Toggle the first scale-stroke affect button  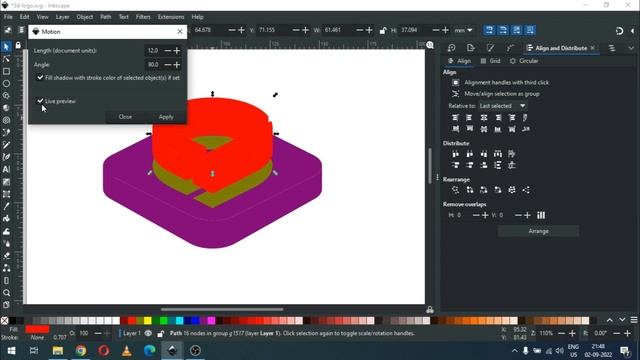[x=489, y=30]
